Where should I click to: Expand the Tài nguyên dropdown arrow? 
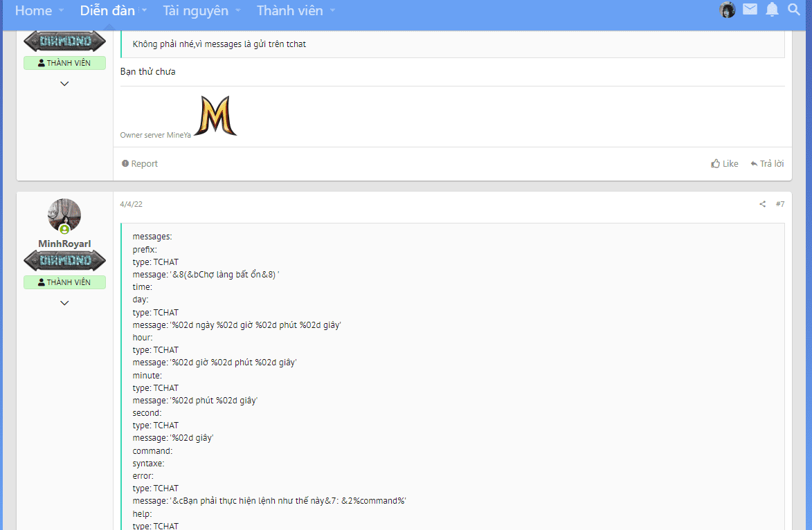(238, 10)
